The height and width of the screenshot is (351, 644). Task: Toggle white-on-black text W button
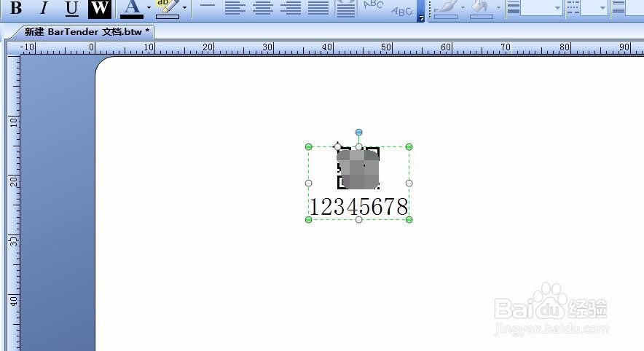click(x=100, y=8)
